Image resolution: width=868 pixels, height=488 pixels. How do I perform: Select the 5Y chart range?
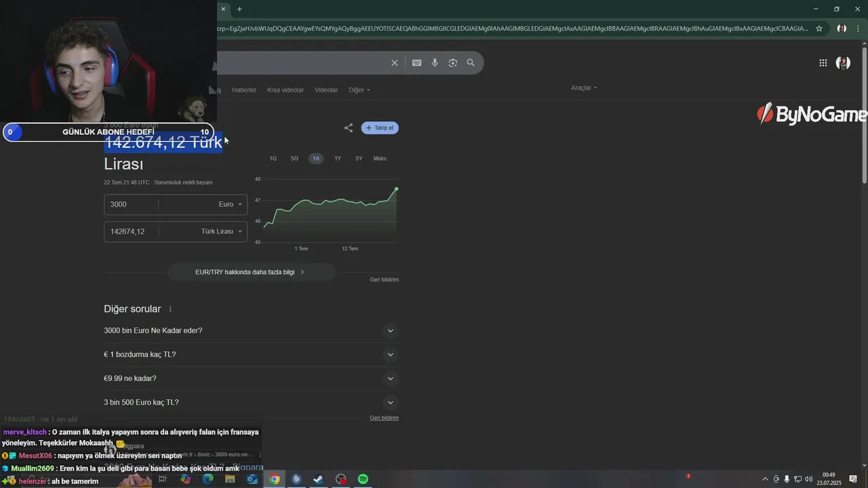(359, 159)
